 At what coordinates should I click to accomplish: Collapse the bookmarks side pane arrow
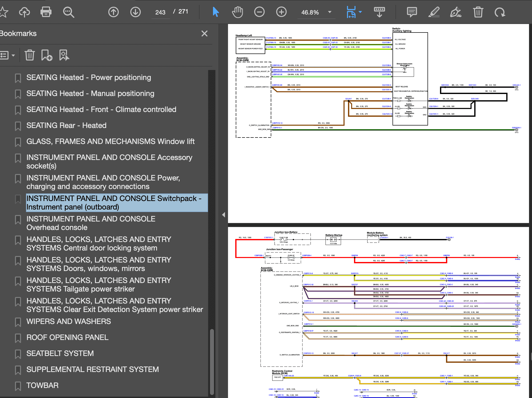click(223, 215)
